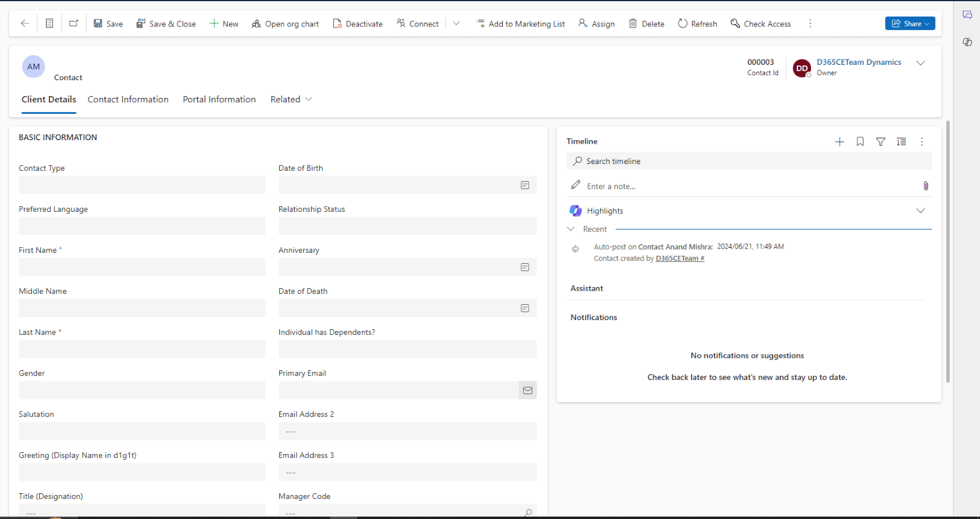
Task: Switch to Client Details tab
Action: (x=49, y=99)
